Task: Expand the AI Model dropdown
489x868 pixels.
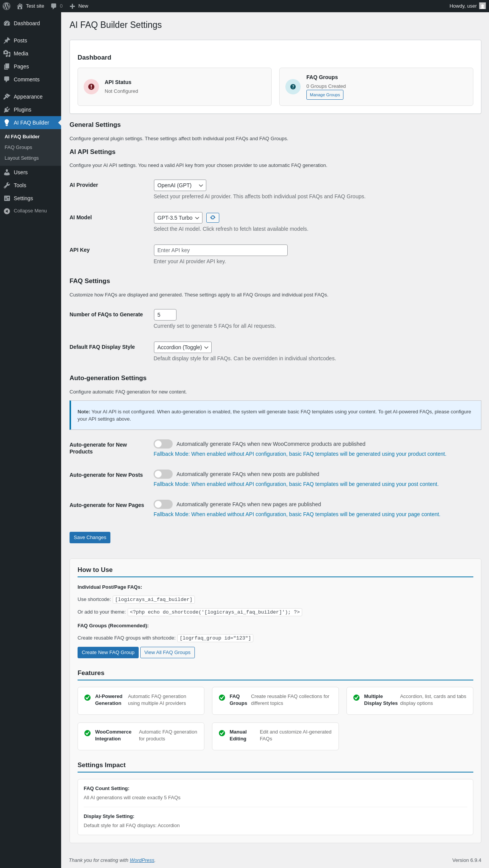Action: click(x=178, y=218)
